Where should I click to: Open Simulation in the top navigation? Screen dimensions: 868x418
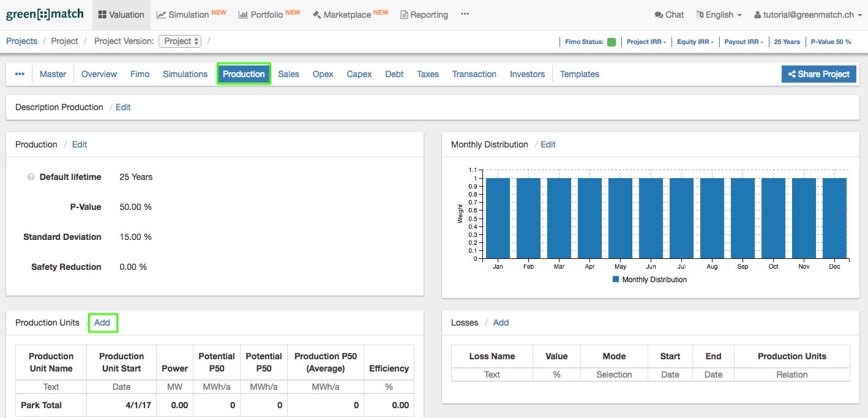[191, 15]
